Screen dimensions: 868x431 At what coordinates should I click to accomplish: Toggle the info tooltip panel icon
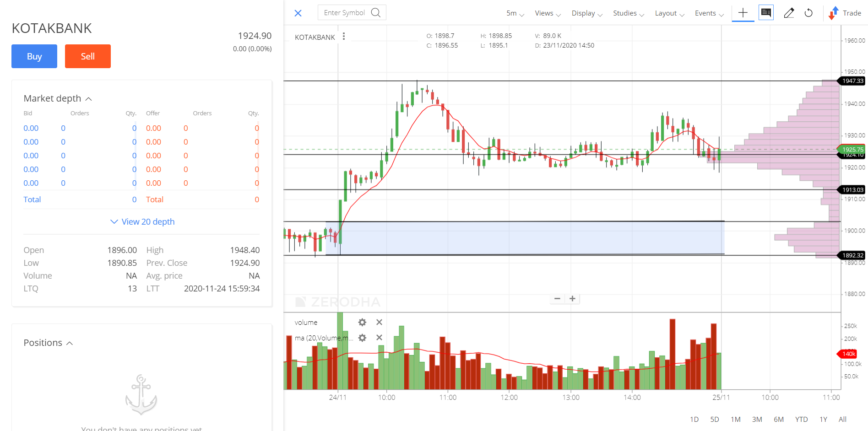766,12
